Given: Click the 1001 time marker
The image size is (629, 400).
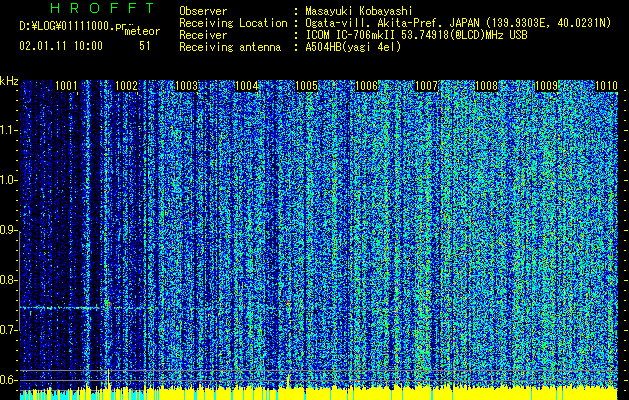Looking at the screenshot, I should (x=66, y=86).
